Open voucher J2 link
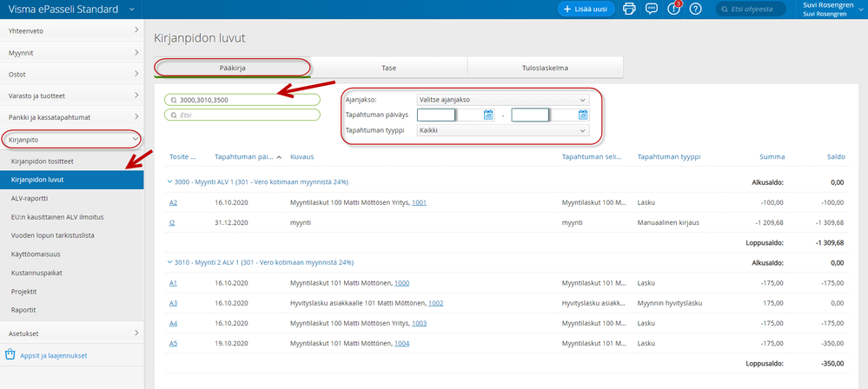The width and height of the screenshot is (868, 389). pos(173,222)
